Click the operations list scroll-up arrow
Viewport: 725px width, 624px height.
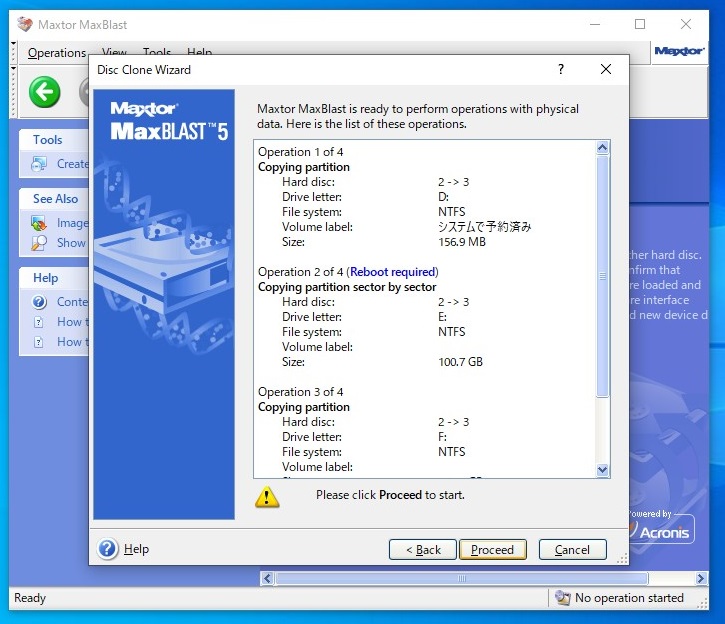(x=602, y=147)
